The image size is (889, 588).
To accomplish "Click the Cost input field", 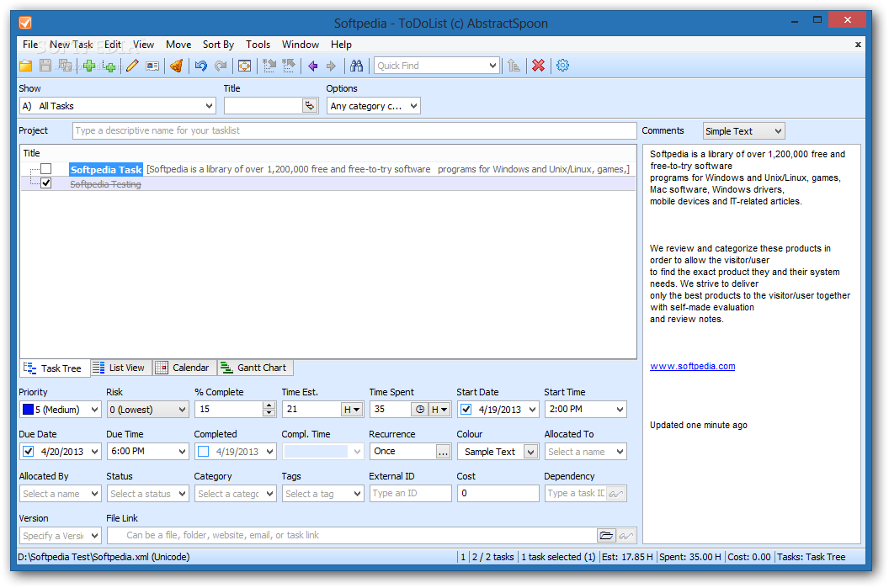I will (x=498, y=494).
